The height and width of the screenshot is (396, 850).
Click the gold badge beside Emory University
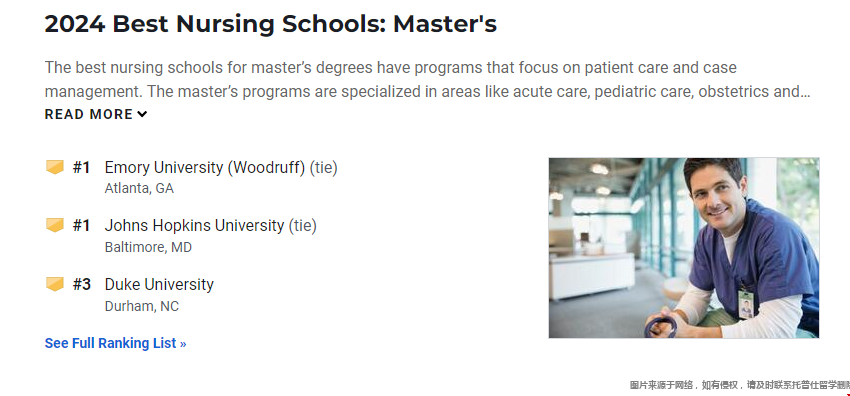(55, 167)
